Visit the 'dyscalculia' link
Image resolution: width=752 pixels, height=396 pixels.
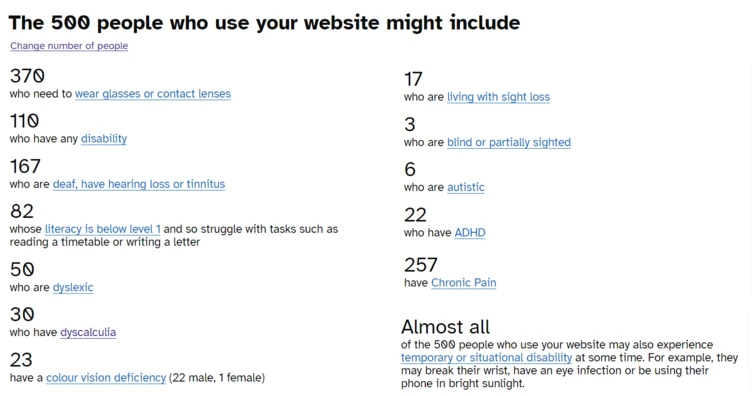coord(88,332)
